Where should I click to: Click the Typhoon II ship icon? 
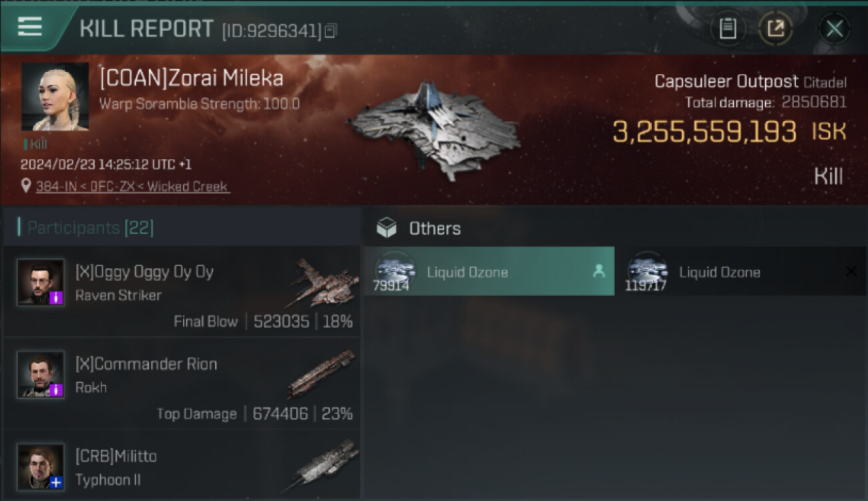323,466
